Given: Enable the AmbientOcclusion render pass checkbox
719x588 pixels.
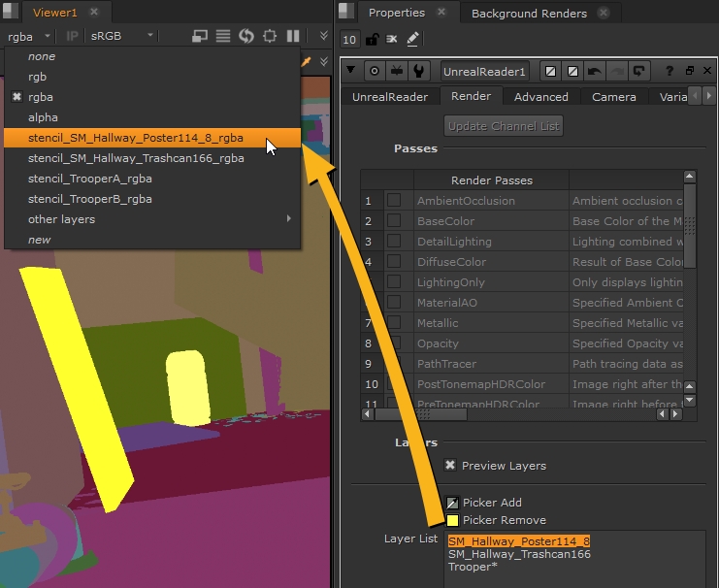Looking at the screenshot, I should pos(394,201).
